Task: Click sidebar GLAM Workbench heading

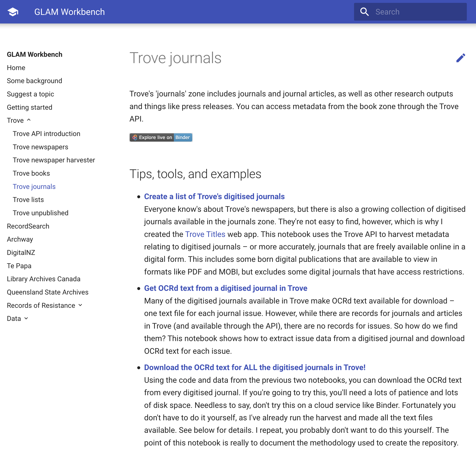Action: tap(35, 54)
